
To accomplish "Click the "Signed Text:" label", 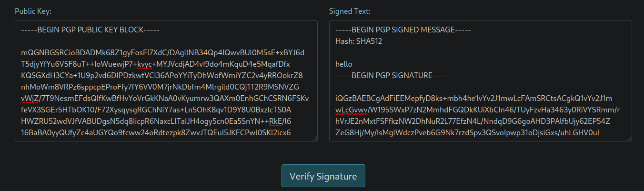I will point(350,11).
